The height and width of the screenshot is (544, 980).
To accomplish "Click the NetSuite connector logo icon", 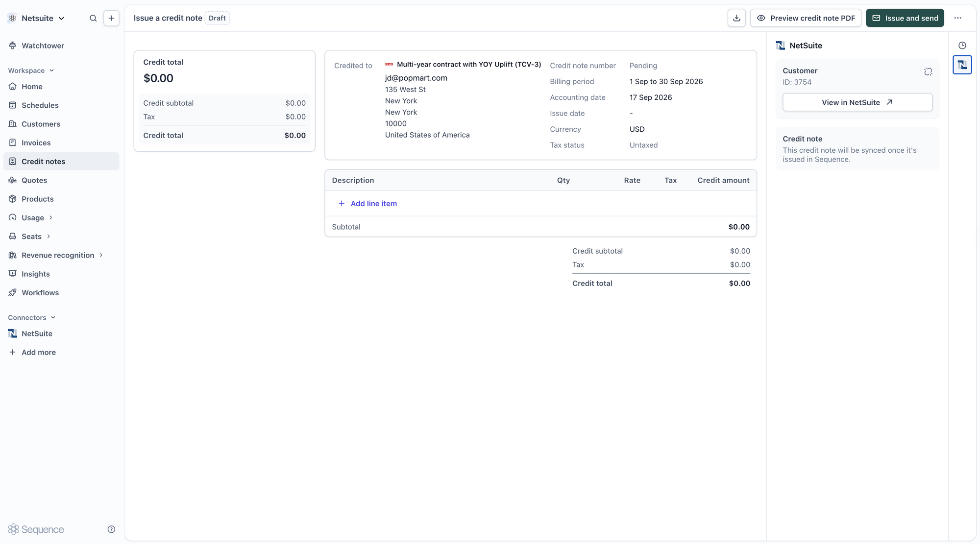I will [13, 333].
